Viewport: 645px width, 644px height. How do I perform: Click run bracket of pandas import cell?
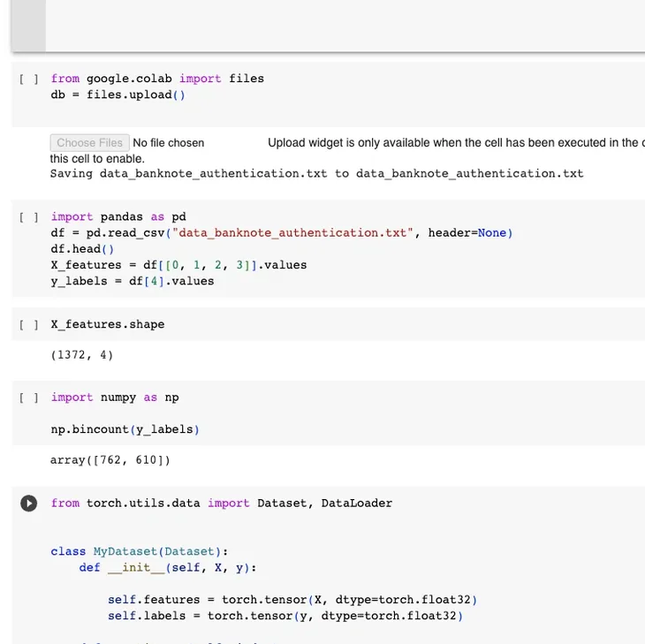pyautogui.click(x=29, y=216)
